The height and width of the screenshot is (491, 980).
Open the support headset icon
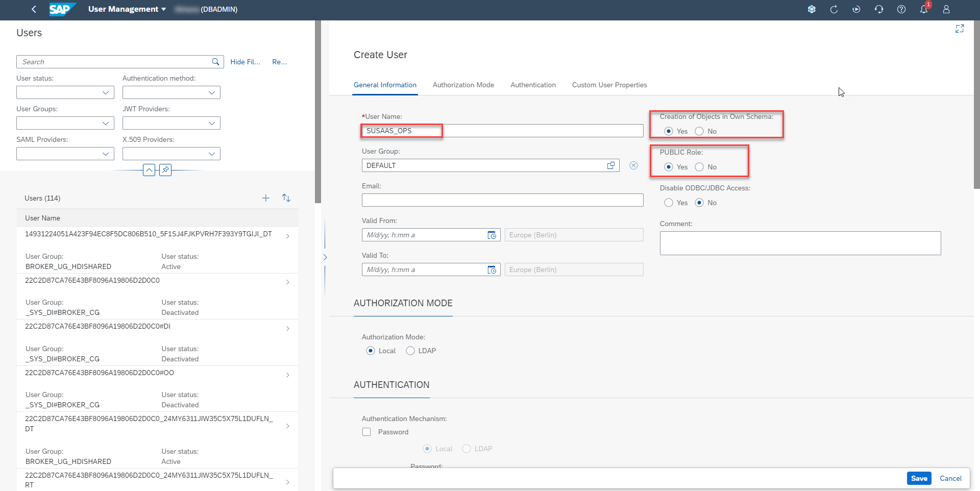click(x=879, y=9)
